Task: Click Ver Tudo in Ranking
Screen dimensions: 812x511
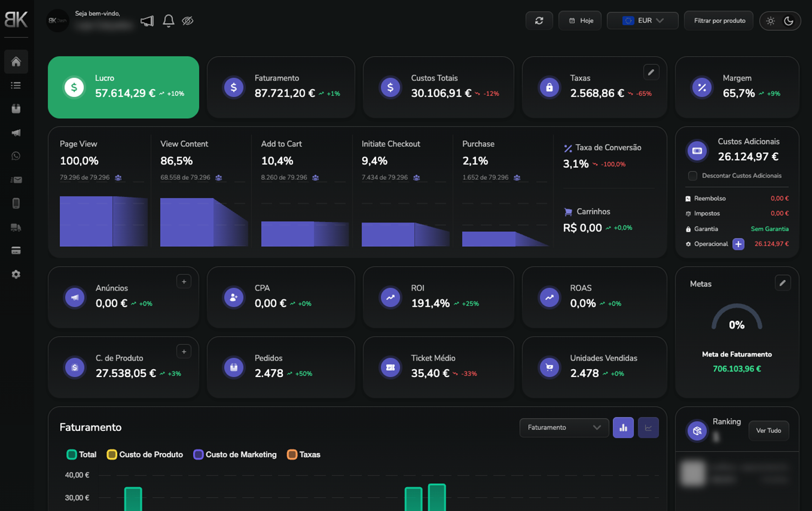Action: coord(768,431)
